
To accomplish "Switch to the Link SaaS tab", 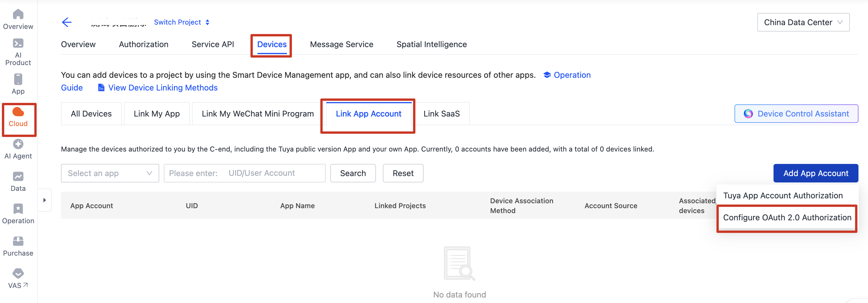I will point(442,114).
